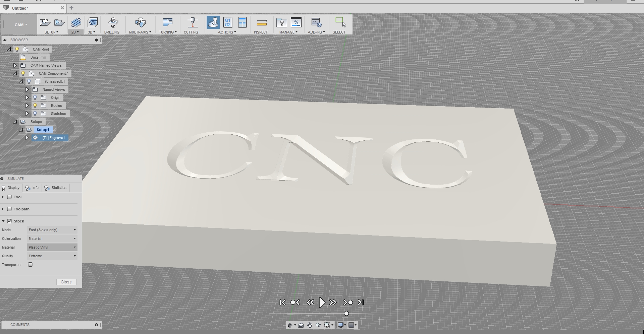Click the Cutting tool icon

click(x=192, y=23)
